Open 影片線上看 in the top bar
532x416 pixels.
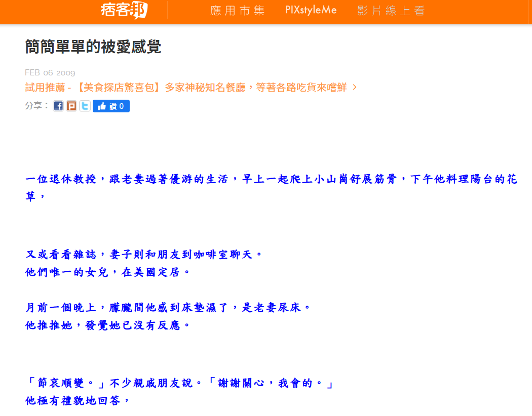[391, 11]
